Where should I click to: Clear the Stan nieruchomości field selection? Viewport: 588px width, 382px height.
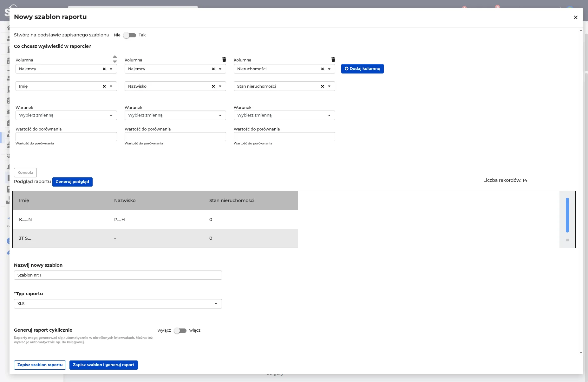pos(322,86)
